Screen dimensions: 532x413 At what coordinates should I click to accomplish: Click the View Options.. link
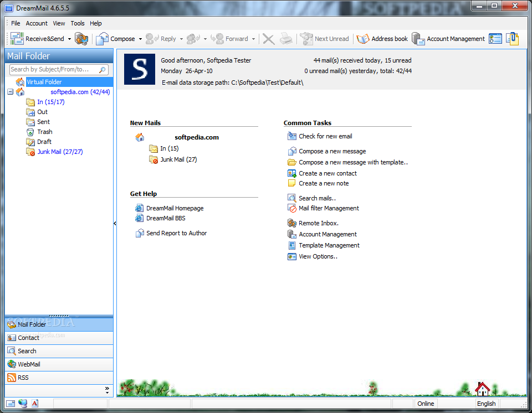point(318,256)
